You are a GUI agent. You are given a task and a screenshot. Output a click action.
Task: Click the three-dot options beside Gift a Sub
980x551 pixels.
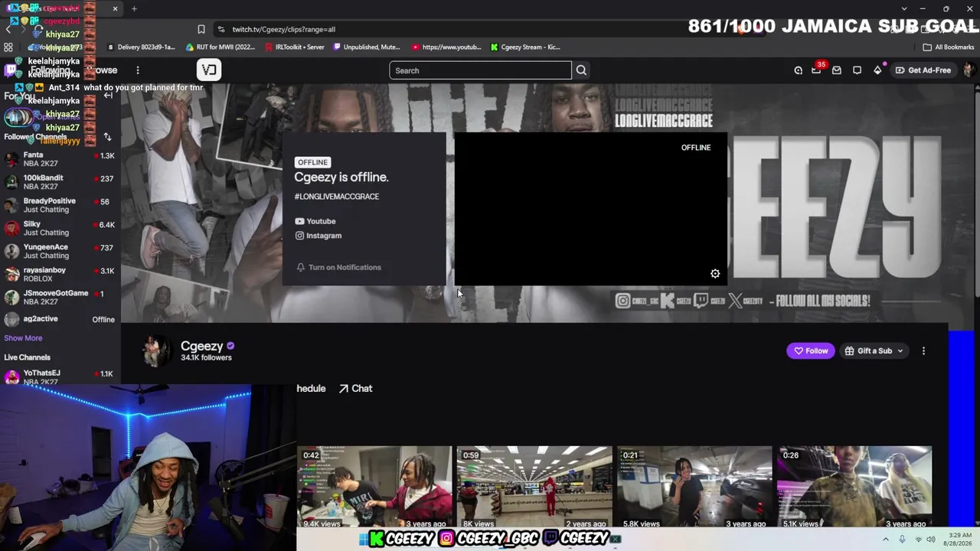pos(923,350)
